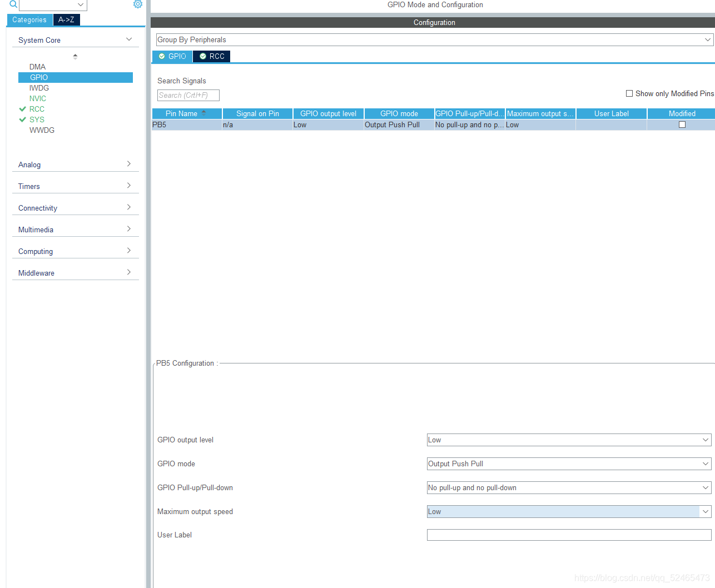Open the settings gear icon
The height and width of the screenshot is (588, 715).
click(138, 4)
